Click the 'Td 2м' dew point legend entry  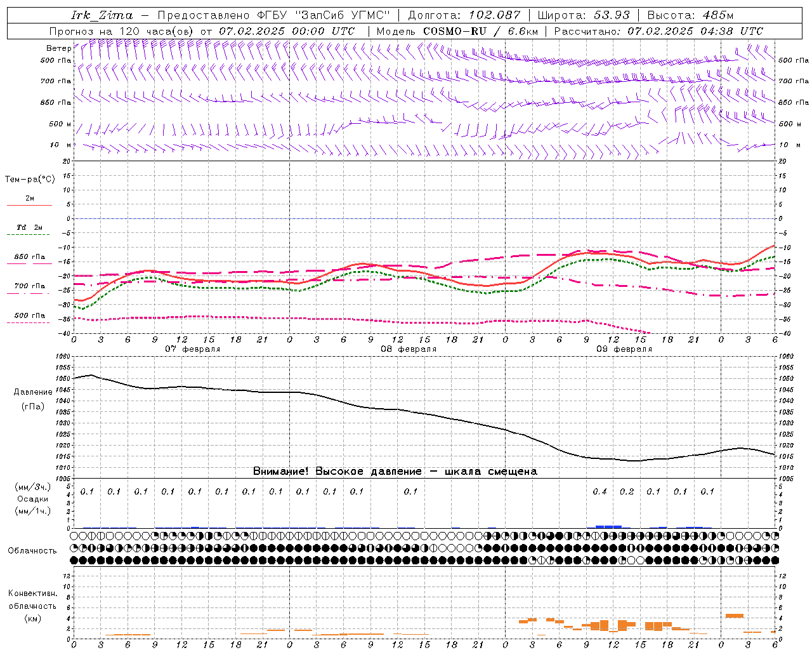(30, 227)
